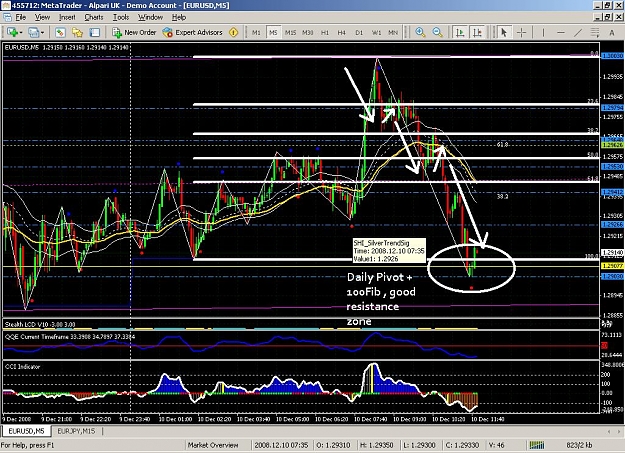Click the Stealth LCD V10 indicator label
625x453 pixels.
point(39,324)
